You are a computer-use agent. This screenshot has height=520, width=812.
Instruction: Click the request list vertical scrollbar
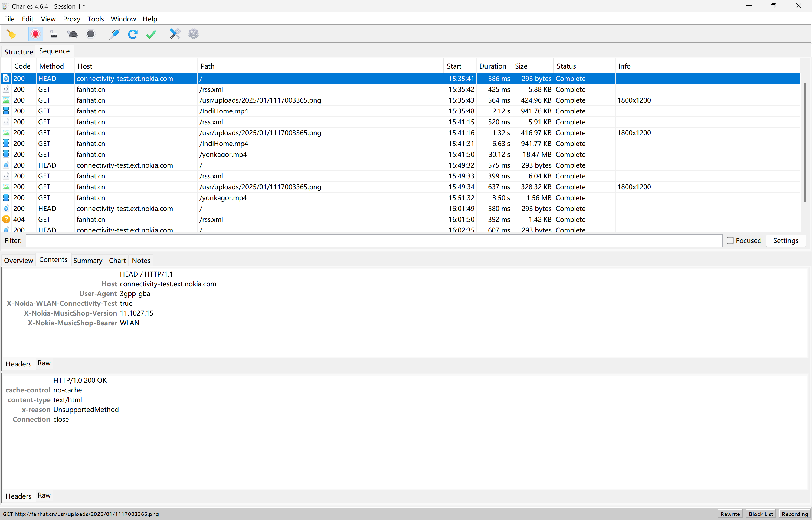tap(805, 142)
